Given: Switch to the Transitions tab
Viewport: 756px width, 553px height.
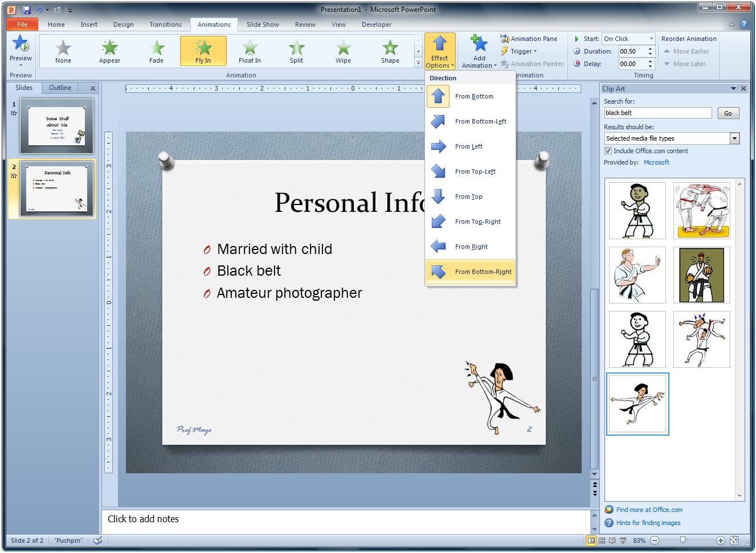Looking at the screenshot, I should pos(165,24).
